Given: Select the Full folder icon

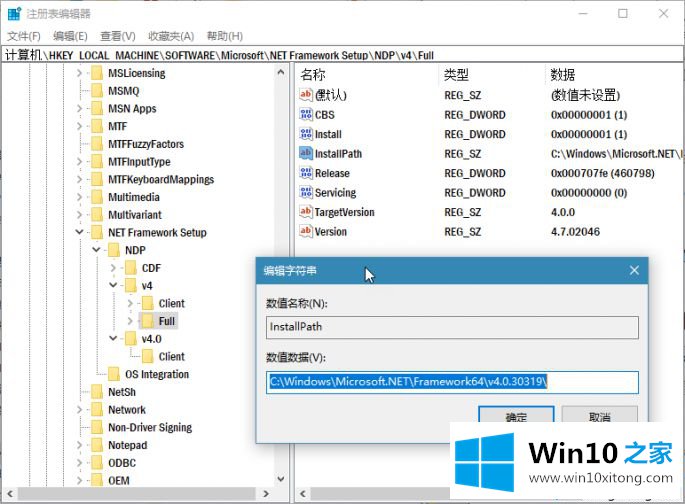Looking at the screenshot, I should pyautogui.click(x=148, y=321).
